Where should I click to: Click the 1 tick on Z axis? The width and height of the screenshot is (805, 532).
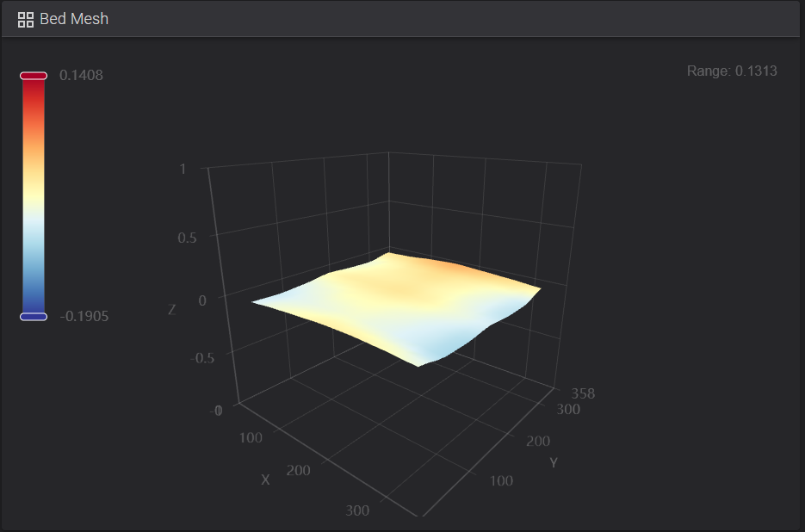click(183, 169)
